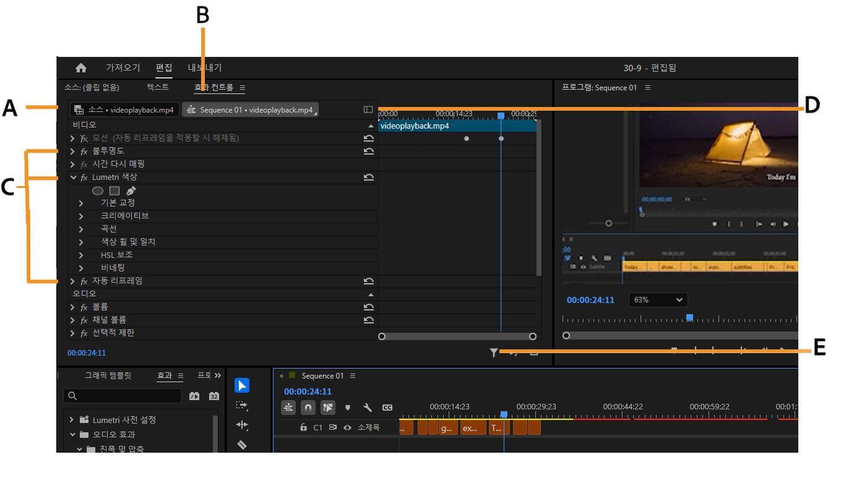This screenshot has width=854, height=504.
Task: Reset the 불투명도 effect
Action: 369,152
